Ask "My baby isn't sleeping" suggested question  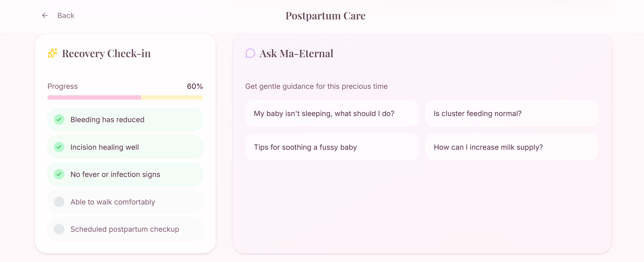coord(332,113)
